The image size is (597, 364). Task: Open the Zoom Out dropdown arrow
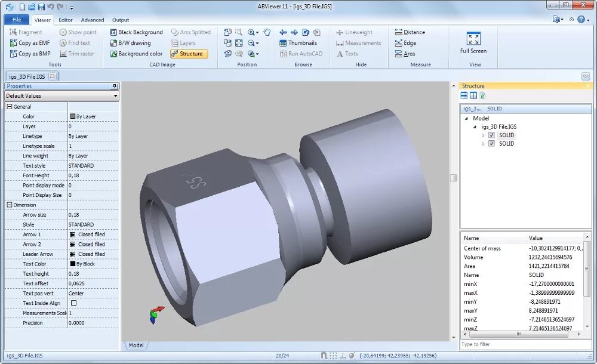click(257, 44)
